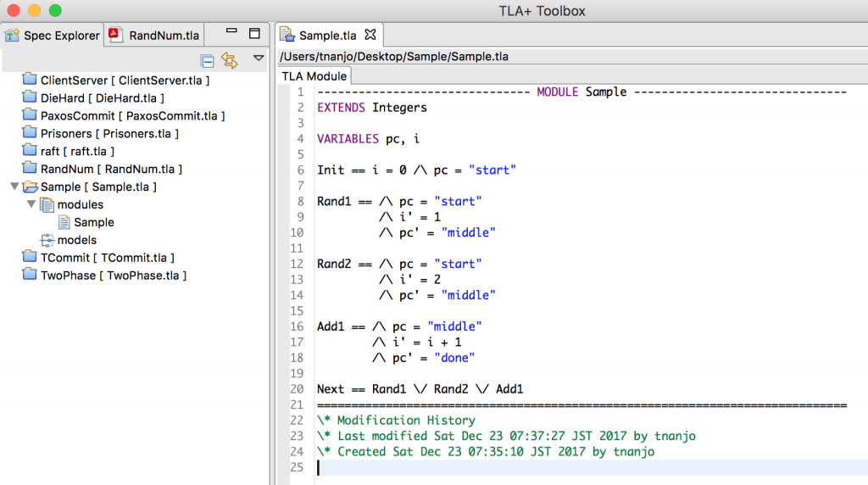The height and width of the screenshot is (485, 868).
Task: Click the Collapse All icon in Spec Explorer
Action: coord(207,60)
